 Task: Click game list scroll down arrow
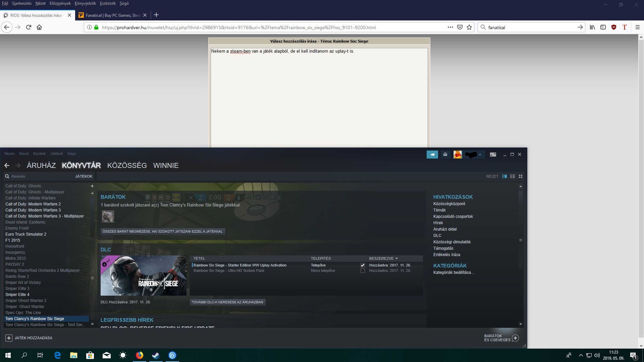(x=92, y=324)
